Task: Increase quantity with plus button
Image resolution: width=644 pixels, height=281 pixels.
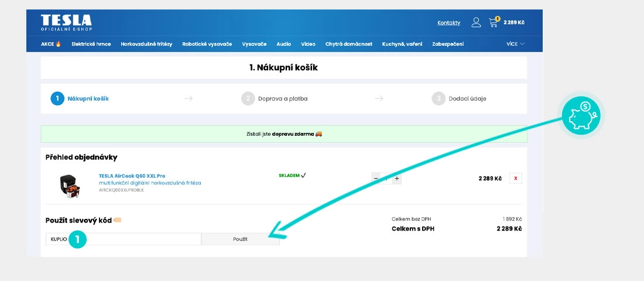Action: pos(397,179)
